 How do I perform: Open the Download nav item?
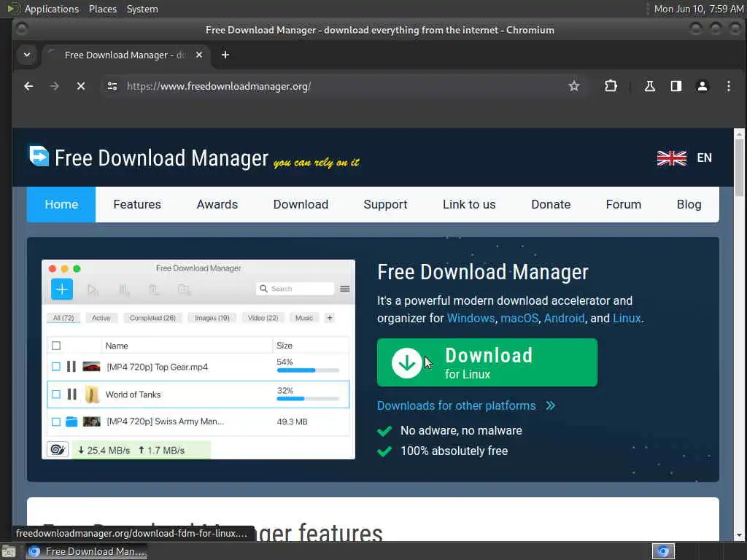(x=301, y=204)
